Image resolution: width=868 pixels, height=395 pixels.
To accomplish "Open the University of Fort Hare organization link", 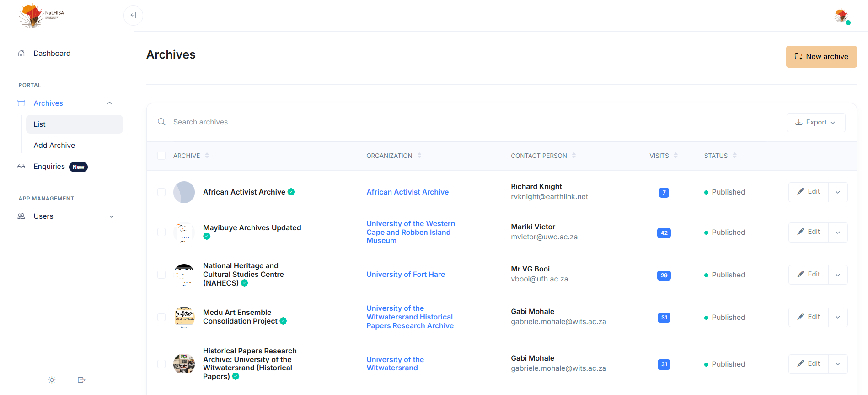I will pyautogui.click(x=406, y=274).
